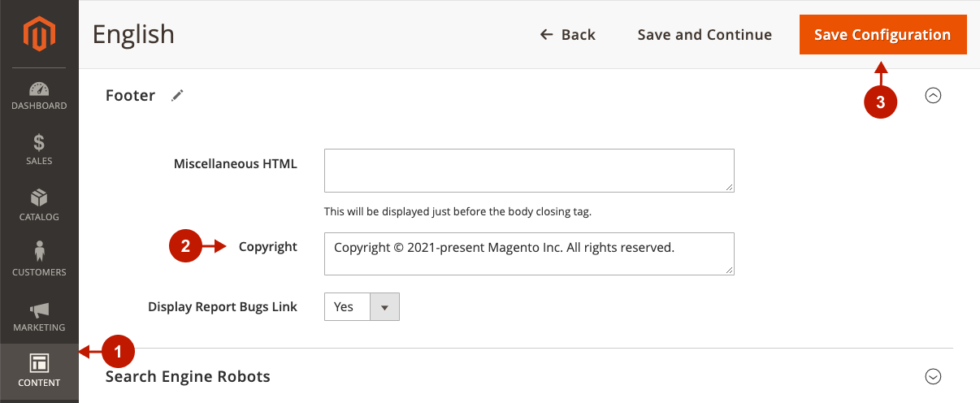
Task: Click the Search Engine Robots heading
Action: (188, 376)
